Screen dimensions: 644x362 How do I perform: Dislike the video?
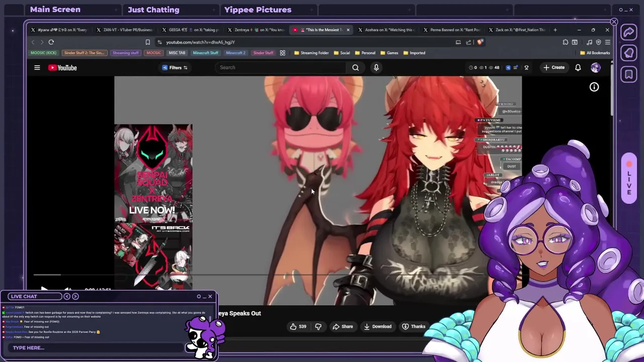(318, 326)
